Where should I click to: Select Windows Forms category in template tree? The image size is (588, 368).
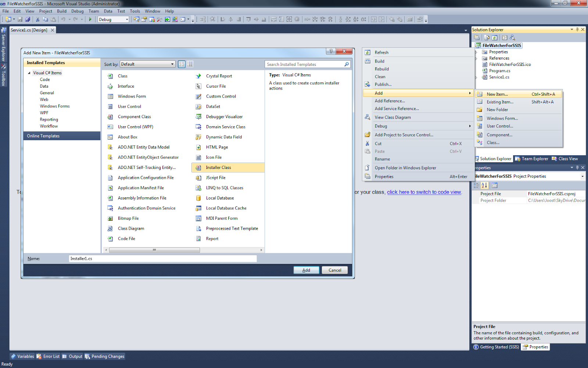coord(55,106)
